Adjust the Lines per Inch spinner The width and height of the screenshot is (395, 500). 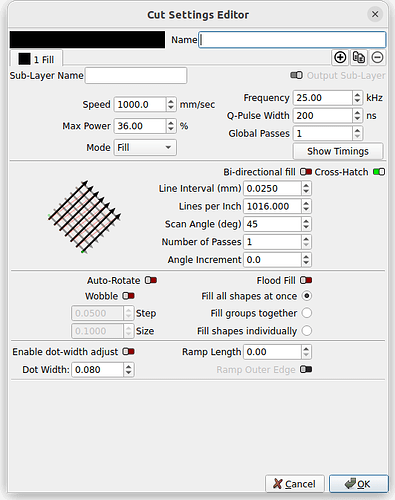pos(306,206)
